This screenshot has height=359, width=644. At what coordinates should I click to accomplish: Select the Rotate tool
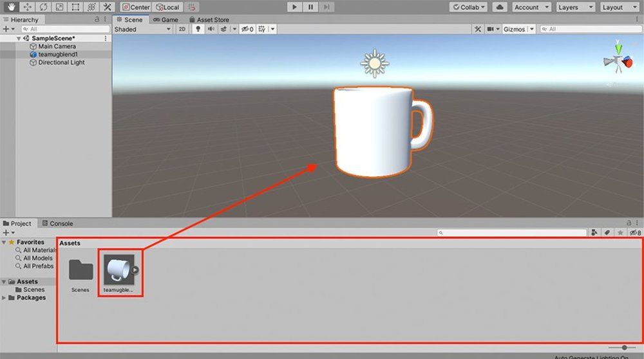(43, 7)
